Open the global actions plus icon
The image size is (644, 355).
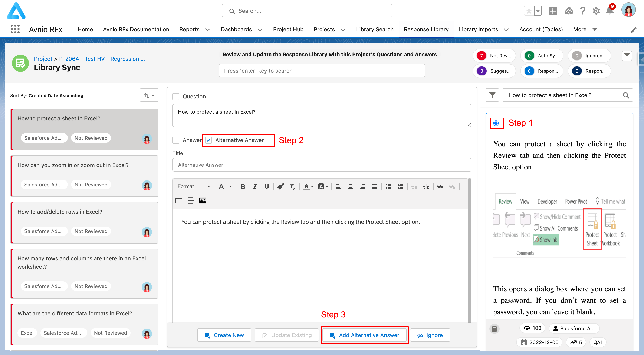553,11
